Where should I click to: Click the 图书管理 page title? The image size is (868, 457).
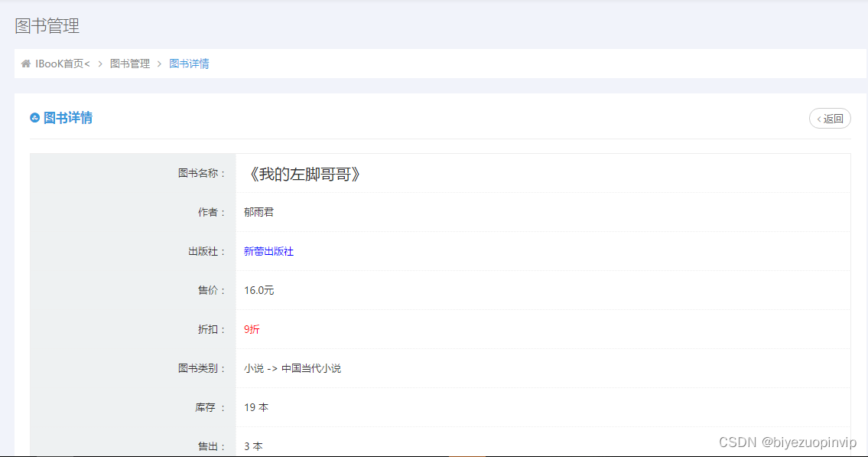coord(47,25)
